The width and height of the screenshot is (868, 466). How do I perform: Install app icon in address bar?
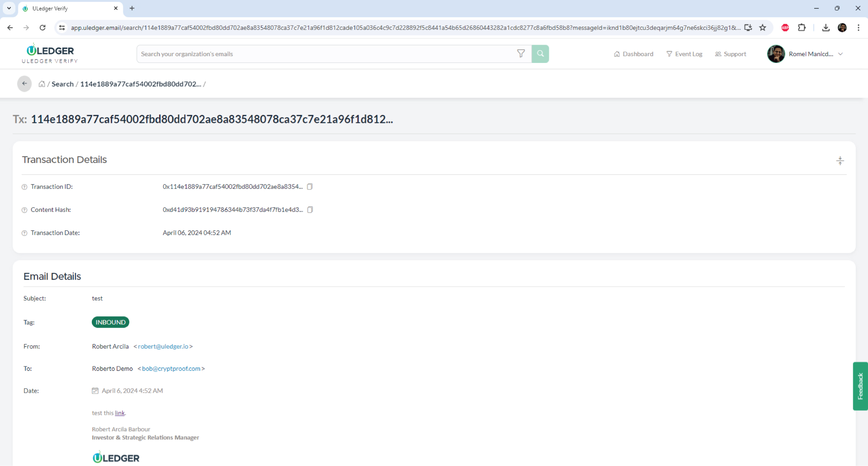click(x=748, y=28)
